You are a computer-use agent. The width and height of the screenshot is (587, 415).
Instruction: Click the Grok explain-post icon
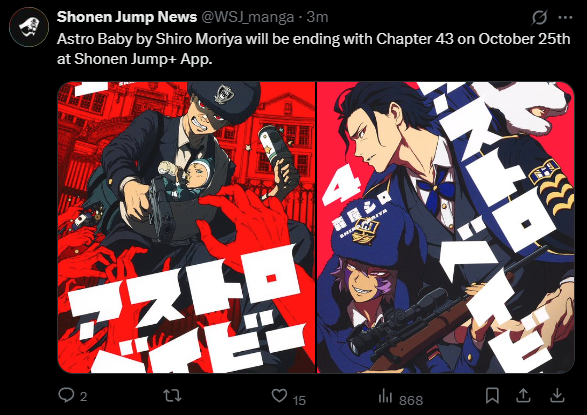coord(539,17)
